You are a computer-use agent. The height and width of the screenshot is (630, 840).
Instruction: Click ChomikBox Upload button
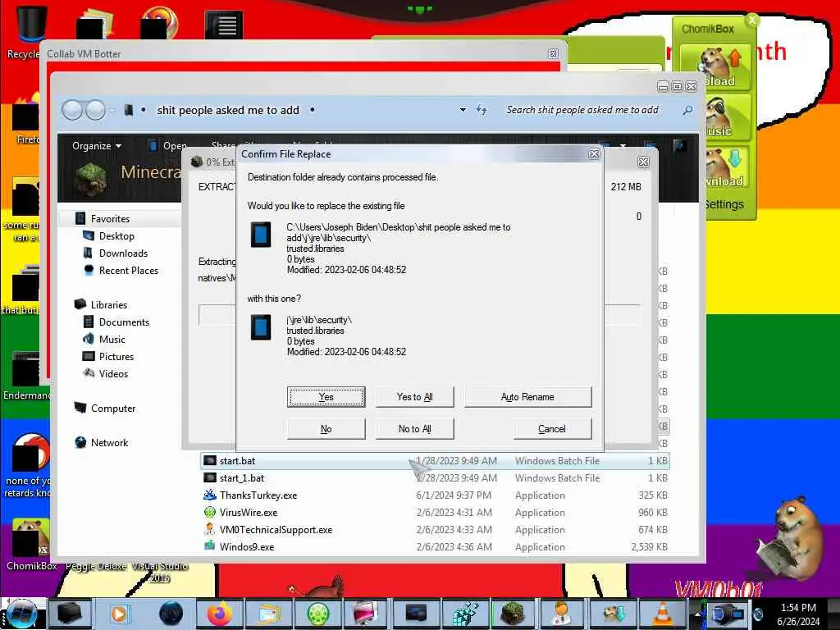714,67
